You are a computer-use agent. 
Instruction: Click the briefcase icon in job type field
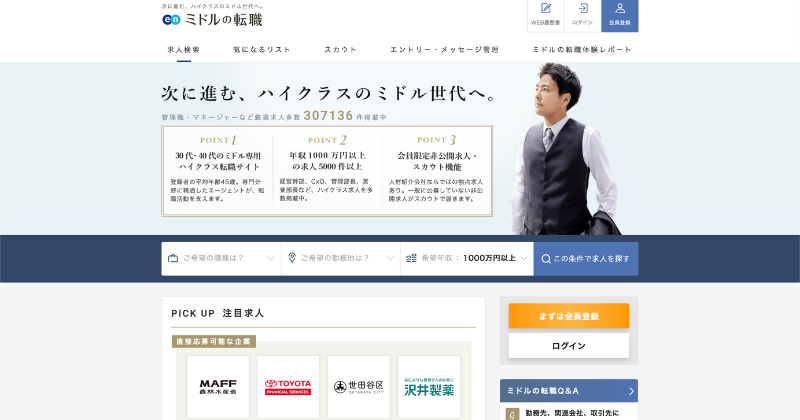173,258
